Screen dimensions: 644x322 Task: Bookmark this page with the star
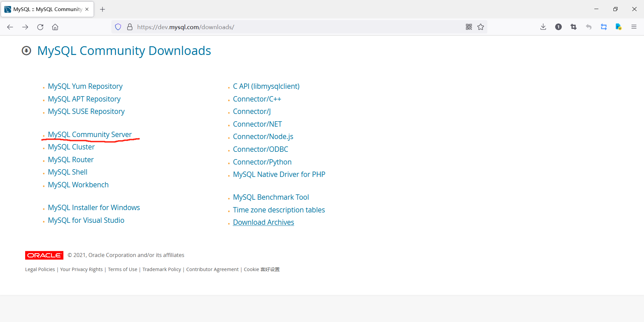[481, 27]
